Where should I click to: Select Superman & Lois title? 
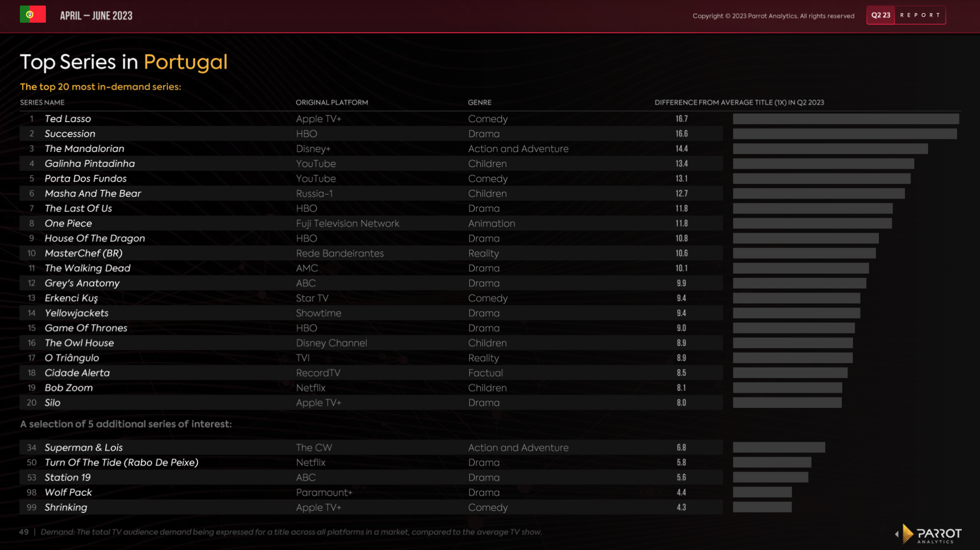click(x=83, y=447)
